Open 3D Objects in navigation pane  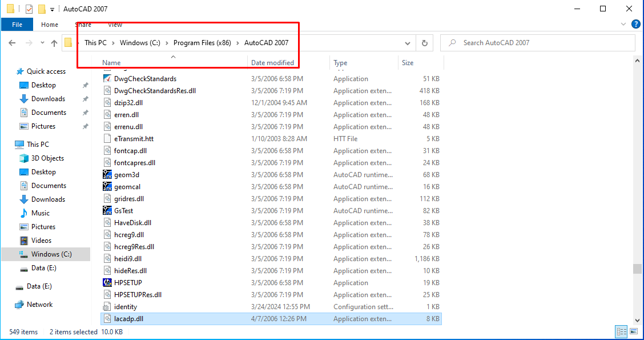click(47, 158)
